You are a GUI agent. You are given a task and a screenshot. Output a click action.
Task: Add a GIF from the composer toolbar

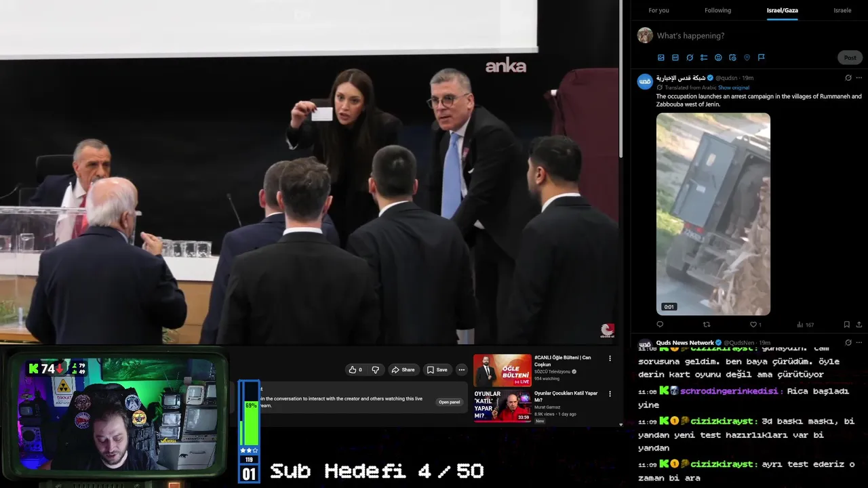[675, 58]
